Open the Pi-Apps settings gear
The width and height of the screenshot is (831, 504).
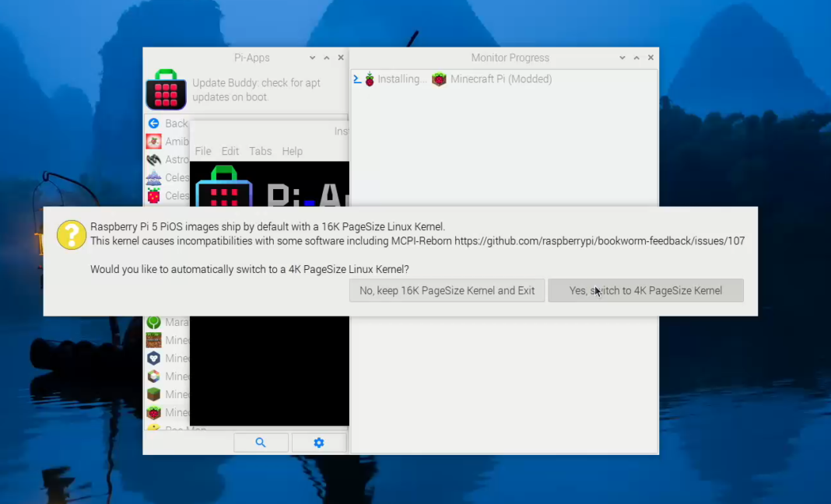pyautogui.click(x=318, y=442)
